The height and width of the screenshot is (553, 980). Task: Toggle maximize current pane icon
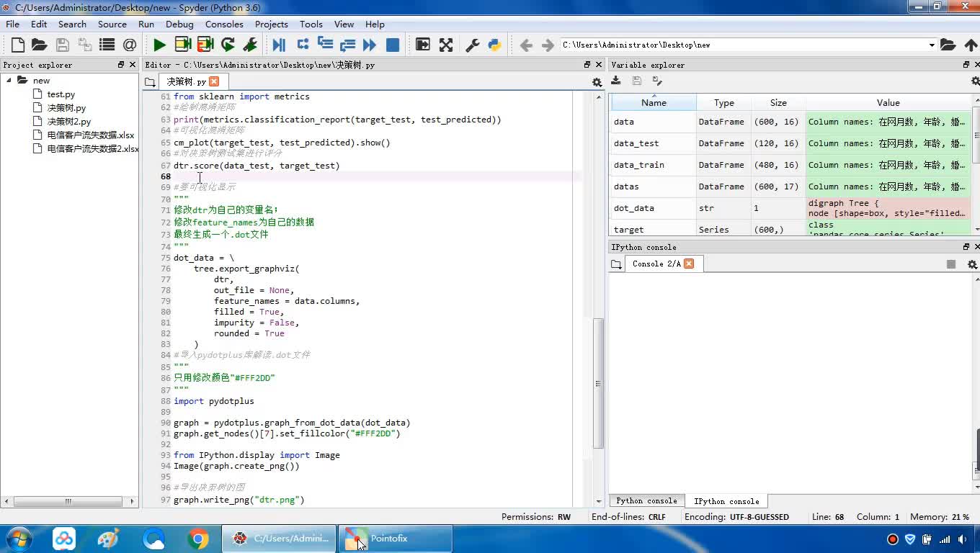pyautogui.click(x=446, y=45)
